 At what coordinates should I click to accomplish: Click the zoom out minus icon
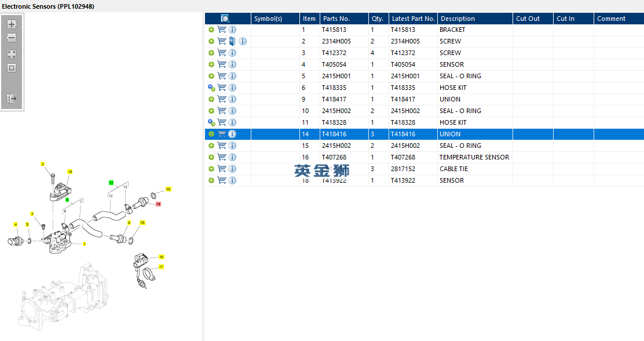(x=12, y=38)
